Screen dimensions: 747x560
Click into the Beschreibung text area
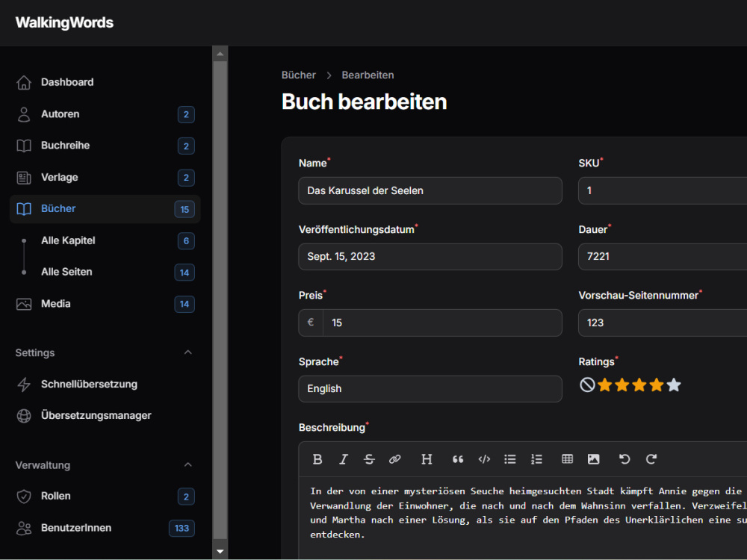(x=523, y=518)
